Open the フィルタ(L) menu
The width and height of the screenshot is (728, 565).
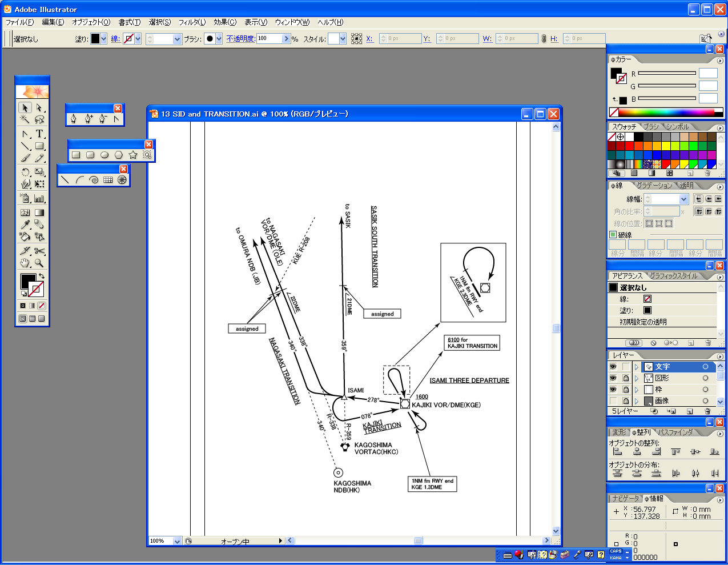192,22
